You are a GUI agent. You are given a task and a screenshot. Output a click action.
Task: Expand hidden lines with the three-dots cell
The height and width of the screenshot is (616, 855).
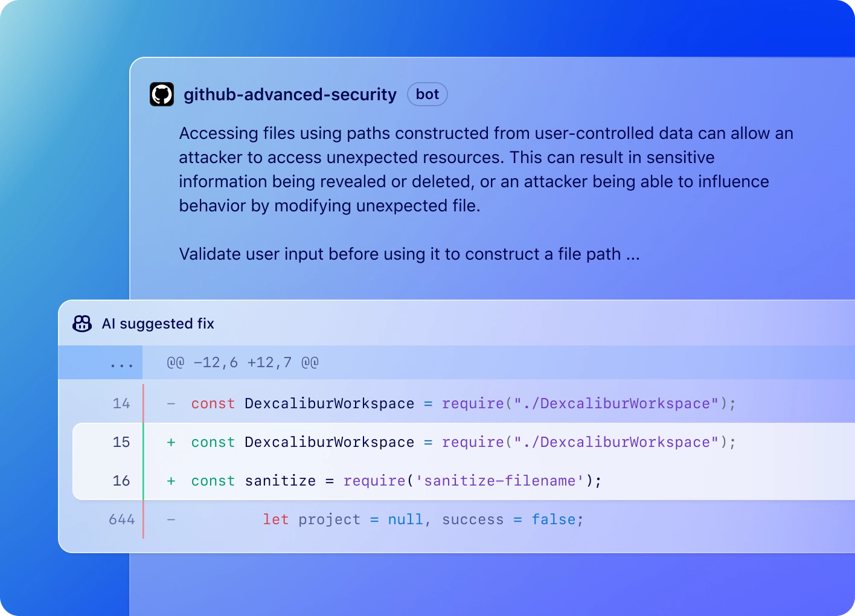[121, 363]
